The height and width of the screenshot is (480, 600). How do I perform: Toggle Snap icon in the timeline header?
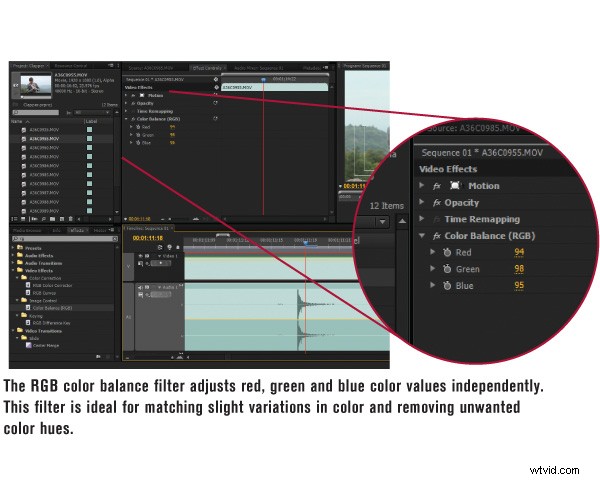click(x=160, y=247)
